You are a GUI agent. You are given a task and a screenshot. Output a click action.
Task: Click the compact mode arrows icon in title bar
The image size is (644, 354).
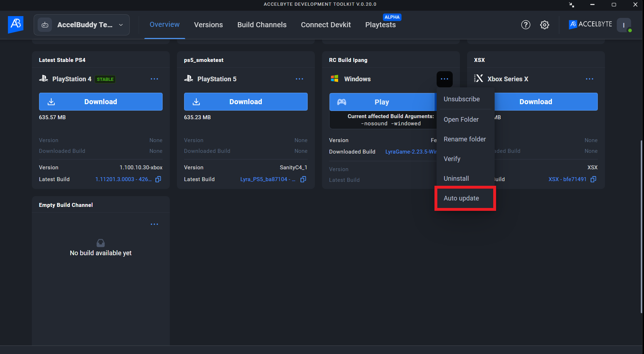click(571, 5)
